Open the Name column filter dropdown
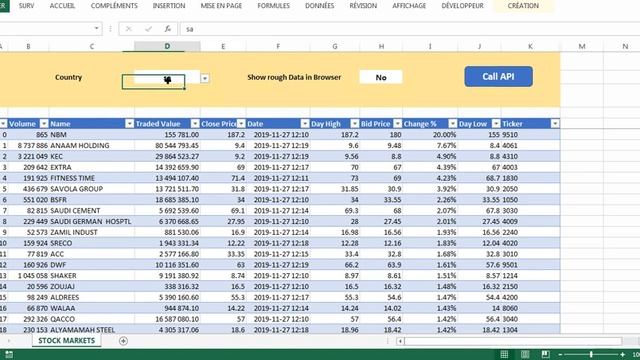Image resolution: width=640 pixels, height=360 pixels. coord(129,124)
